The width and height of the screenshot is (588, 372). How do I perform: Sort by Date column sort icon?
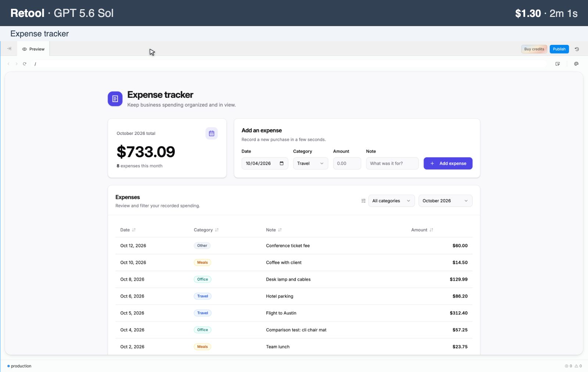click(134, 230)
